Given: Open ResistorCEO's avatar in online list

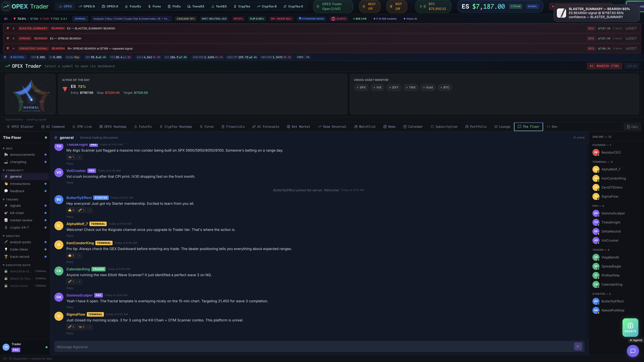Looking at the screenshot, I should (596, 152).
